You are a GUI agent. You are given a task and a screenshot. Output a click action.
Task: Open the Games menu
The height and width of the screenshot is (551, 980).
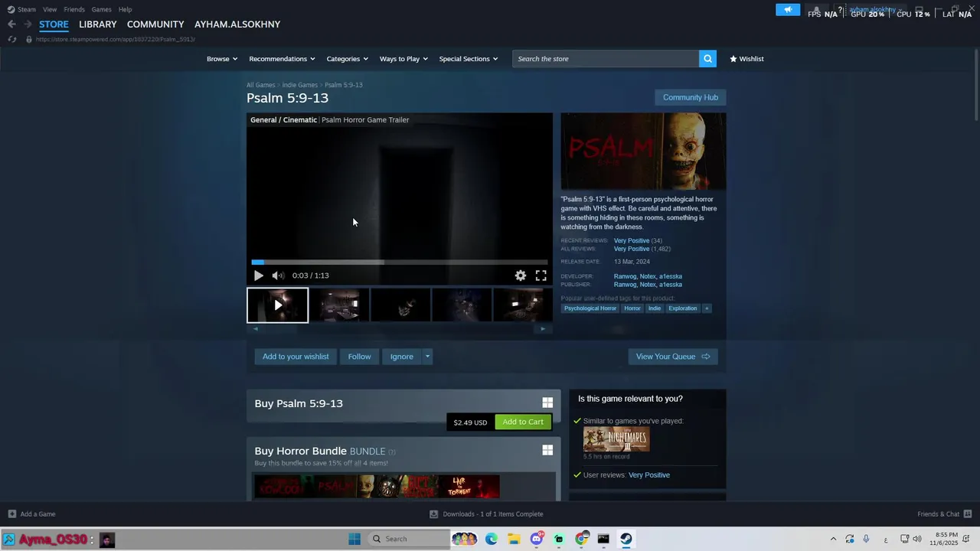click(101, 9)
